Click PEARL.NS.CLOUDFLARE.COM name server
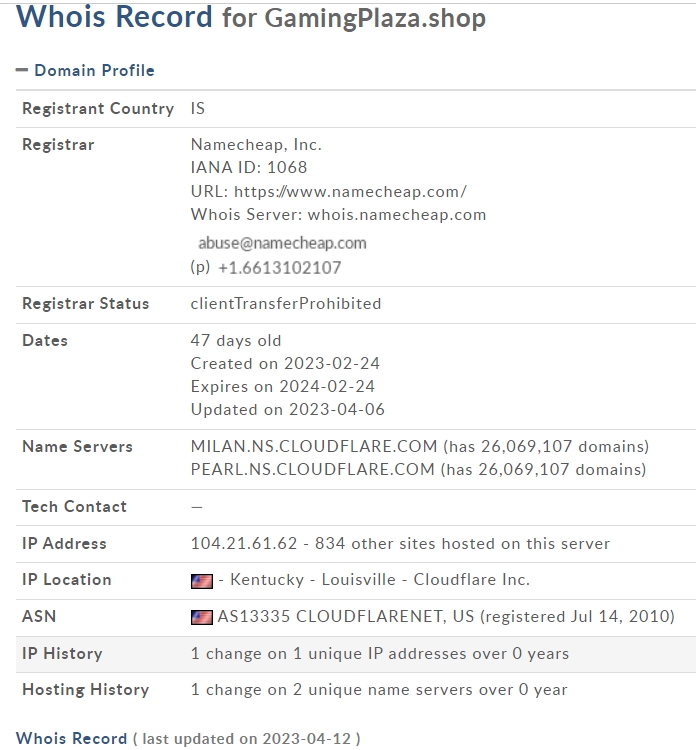This screenshot has height=750, width=696. pos(312,469)
